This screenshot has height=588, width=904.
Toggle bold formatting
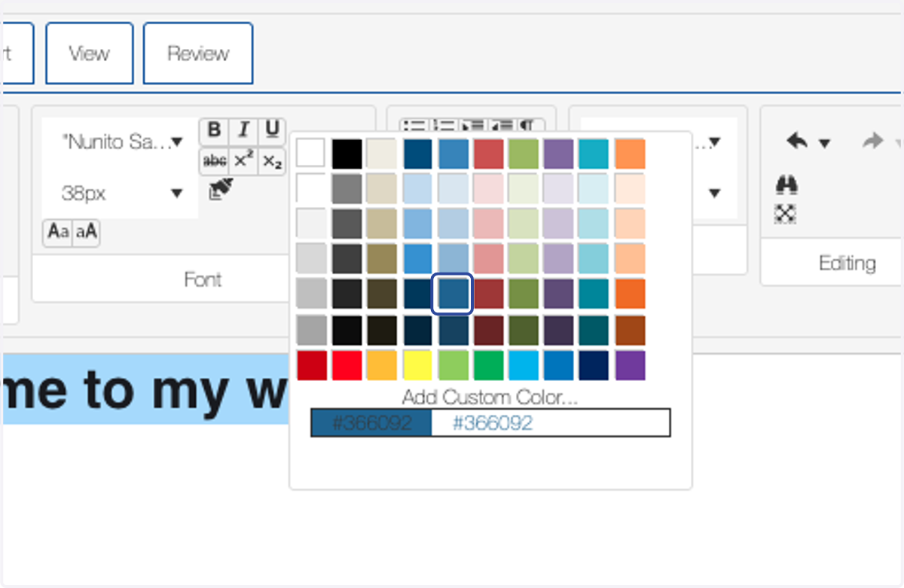[x=214, y=131]
